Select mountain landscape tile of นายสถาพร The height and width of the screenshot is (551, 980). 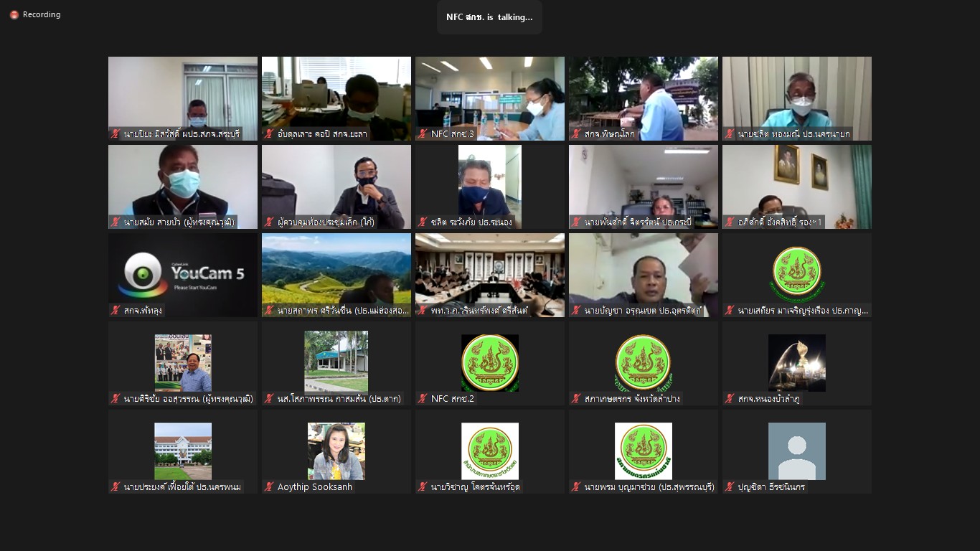point(336,275)
